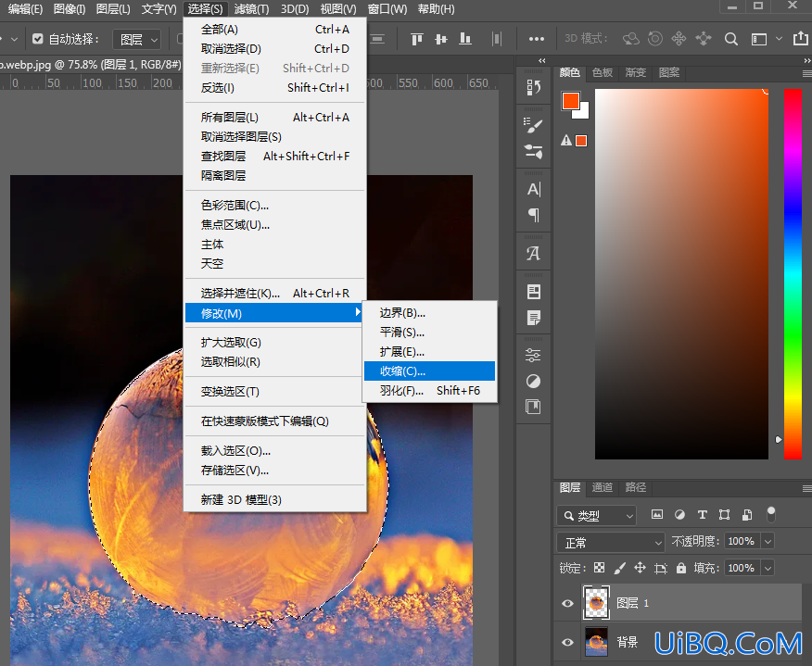
Task: Click the out-of-gamut warning triangle
Action: (566, 140)
